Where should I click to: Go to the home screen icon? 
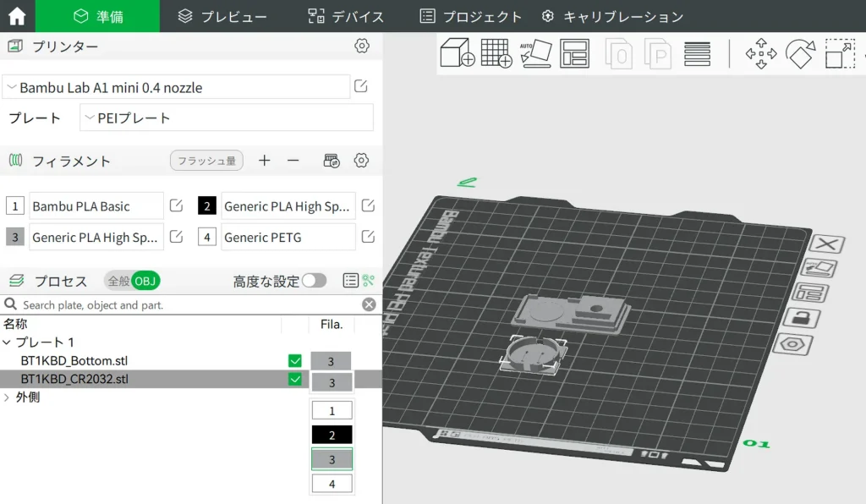[x=17, y=16]
